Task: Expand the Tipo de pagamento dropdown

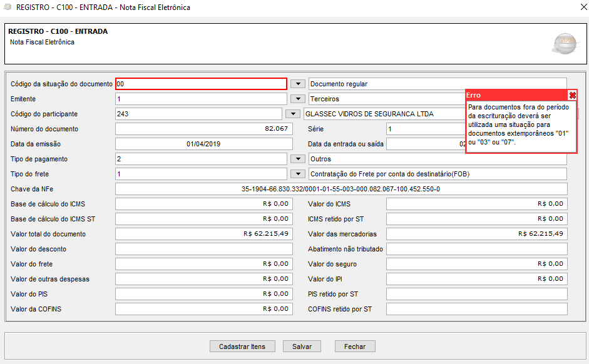Action: pos(298,159)
